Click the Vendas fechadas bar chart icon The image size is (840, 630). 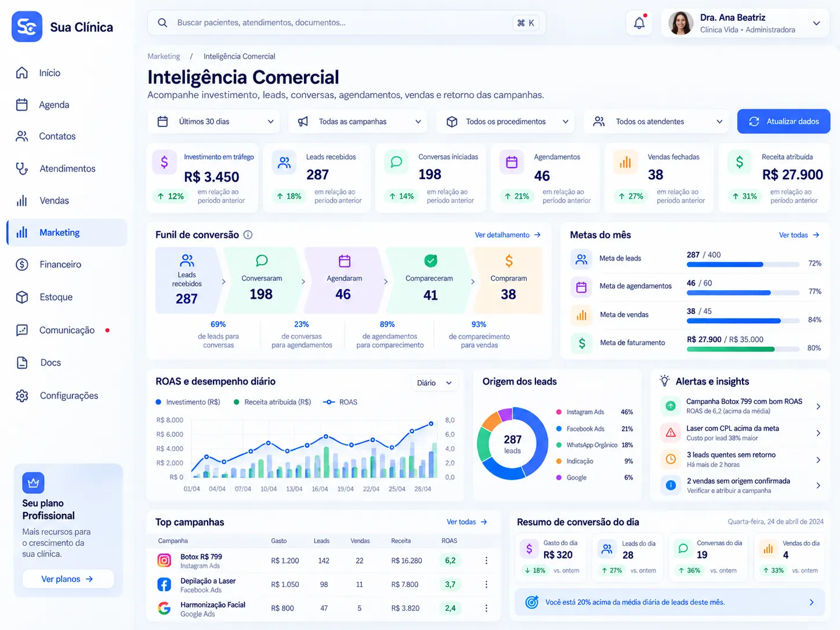click(625, 162)
